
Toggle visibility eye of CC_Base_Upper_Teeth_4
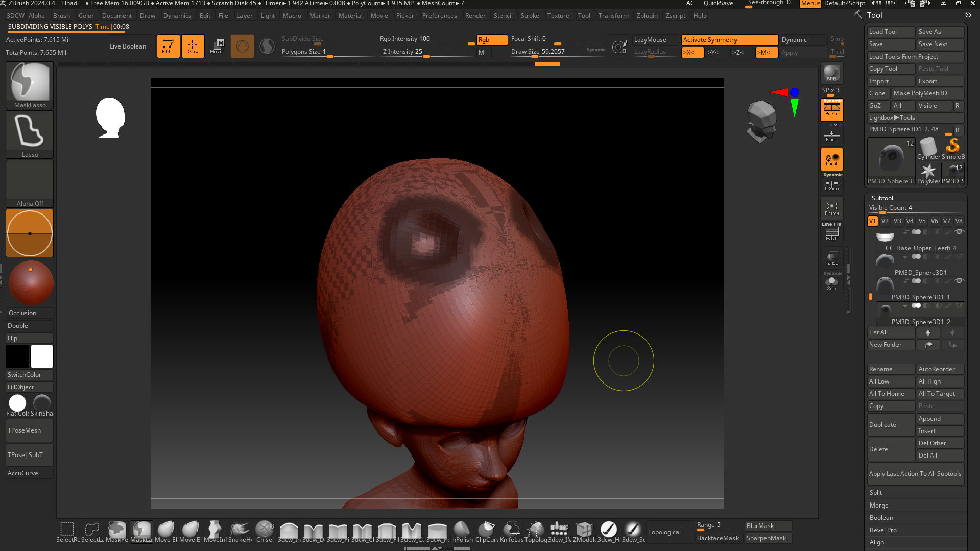[x=960, y=232]
